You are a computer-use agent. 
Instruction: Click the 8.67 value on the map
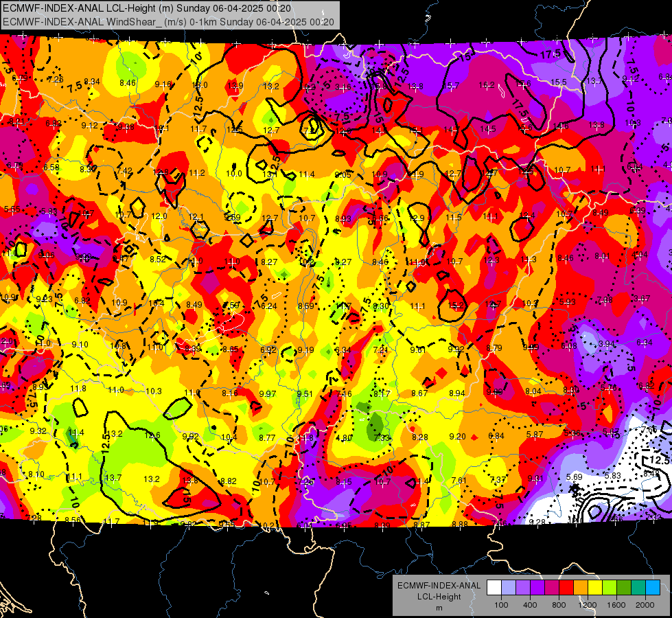pyautogui.click(x=419, y=393)
